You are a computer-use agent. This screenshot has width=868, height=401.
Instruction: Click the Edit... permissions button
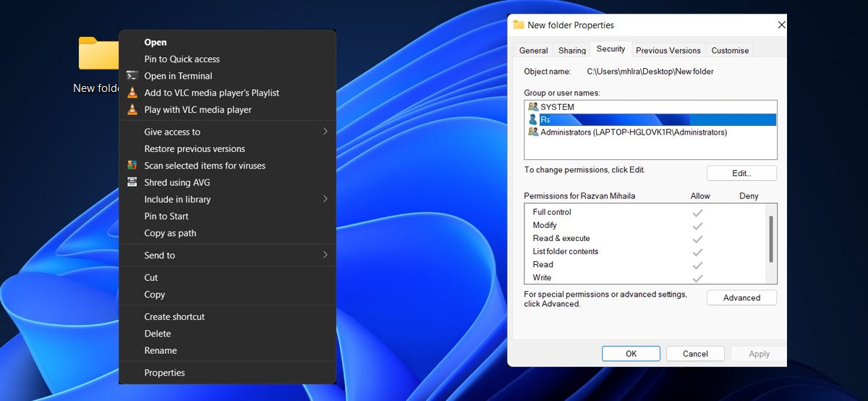[x=741, y=174]
